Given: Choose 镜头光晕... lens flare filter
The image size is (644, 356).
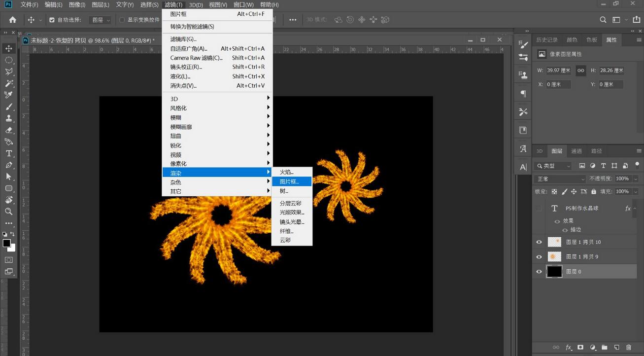Looking at the screenshot, I should (x=292, y=221).
